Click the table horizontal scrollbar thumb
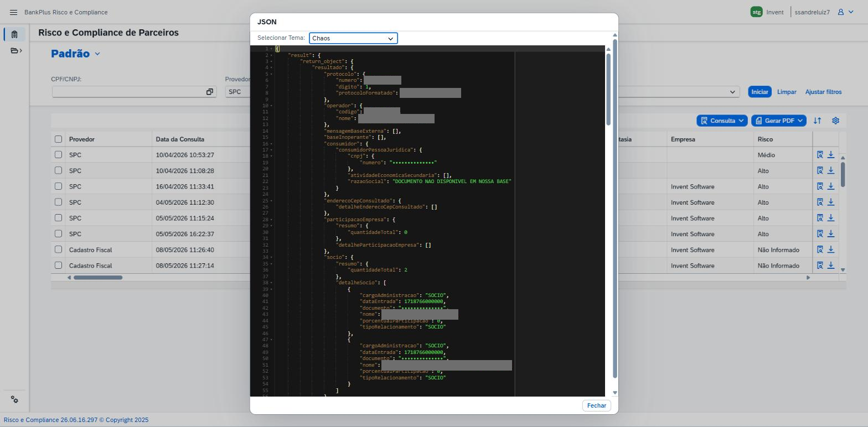Screen dimensions: 868x427 [x=98, y=278]
